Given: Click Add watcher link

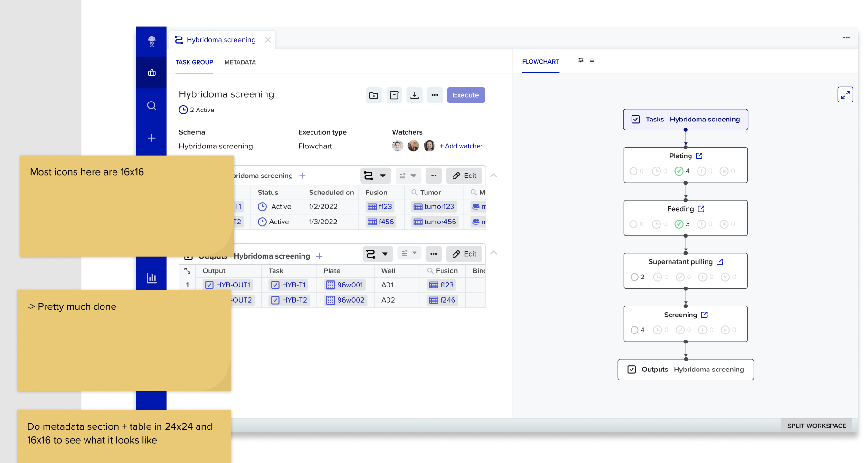Looking at the screenshot, I should tap(461, 146).
